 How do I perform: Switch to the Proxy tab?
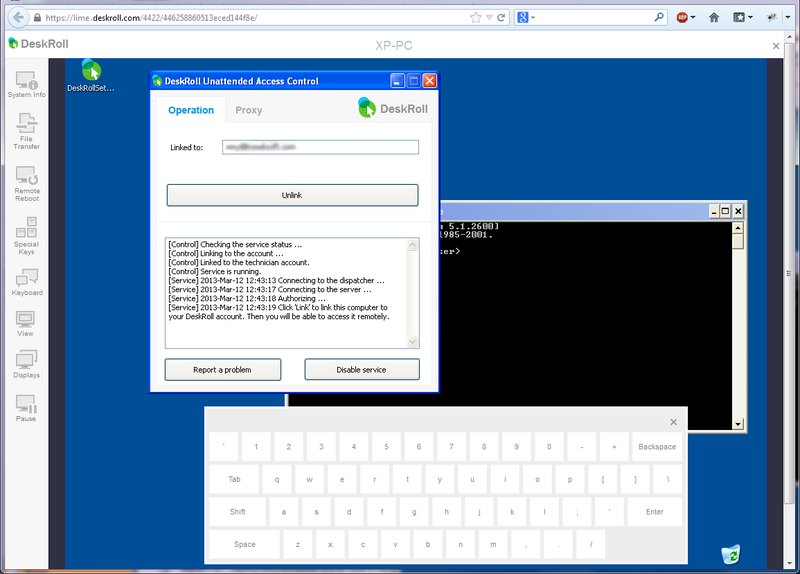click(248, 110)
